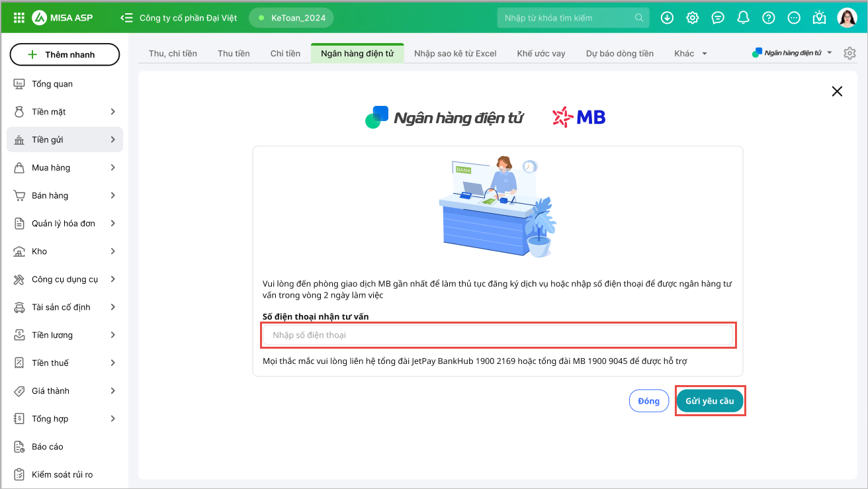This screenshot has width=868, height=489.
Task: Click the search magnifier icon
Action: [x=638, y=18]
